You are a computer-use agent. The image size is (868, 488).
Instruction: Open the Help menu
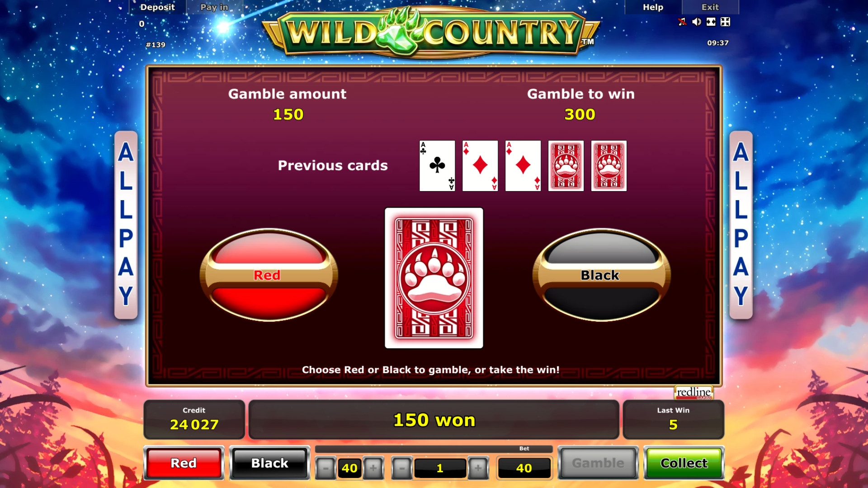[653, 7]
